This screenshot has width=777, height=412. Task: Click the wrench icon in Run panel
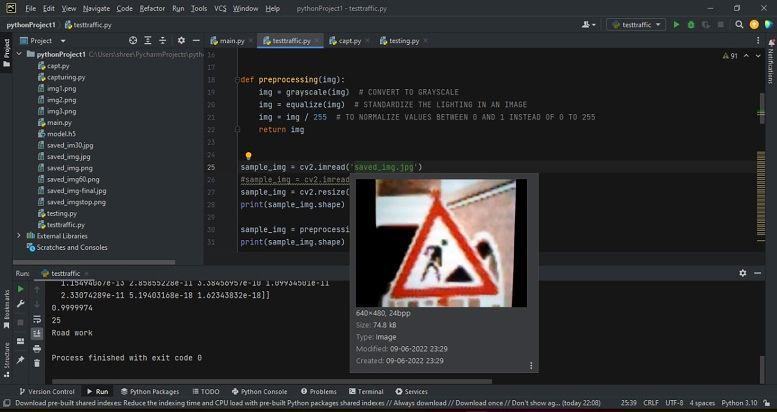[20, 304]
